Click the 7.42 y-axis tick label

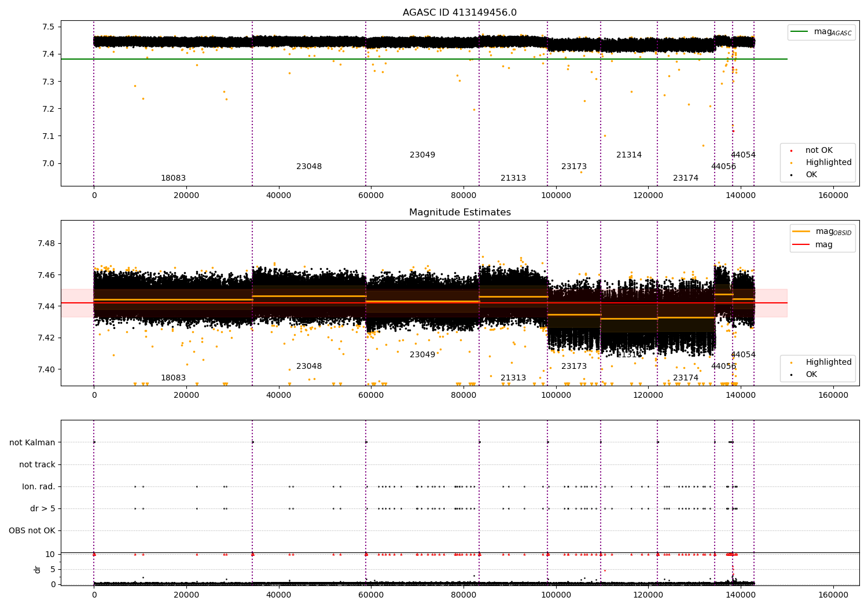point(46,338)
